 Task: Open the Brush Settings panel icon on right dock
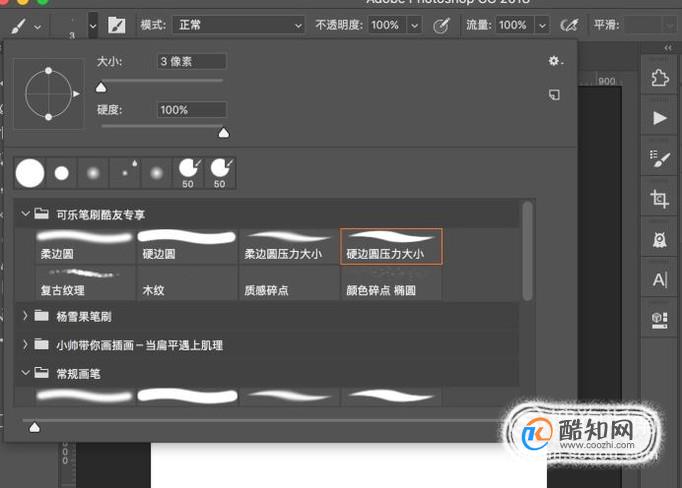660,158
